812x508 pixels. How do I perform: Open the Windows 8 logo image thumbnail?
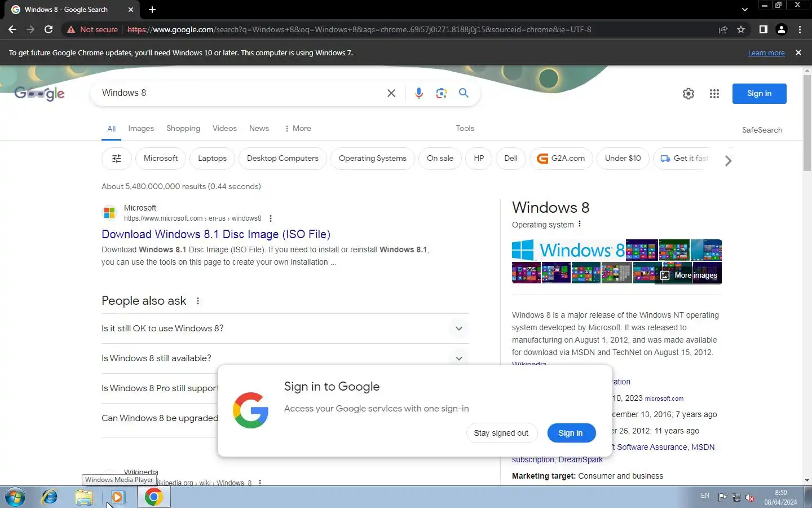pyautogui.click(x=568, y=250)
